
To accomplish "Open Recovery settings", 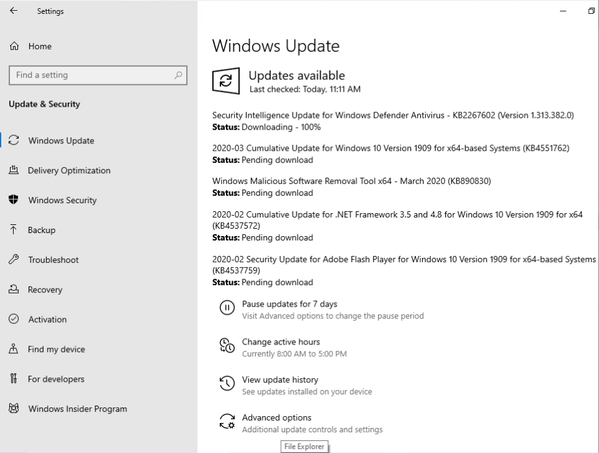I will (45, 290).
